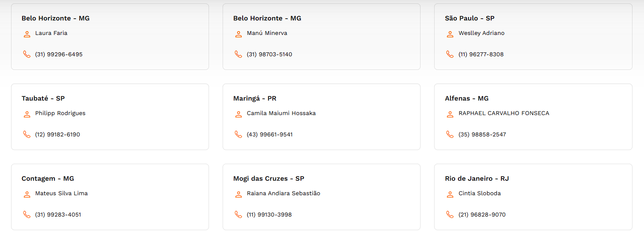Click the name Weslley Adriano

[481, 33]
